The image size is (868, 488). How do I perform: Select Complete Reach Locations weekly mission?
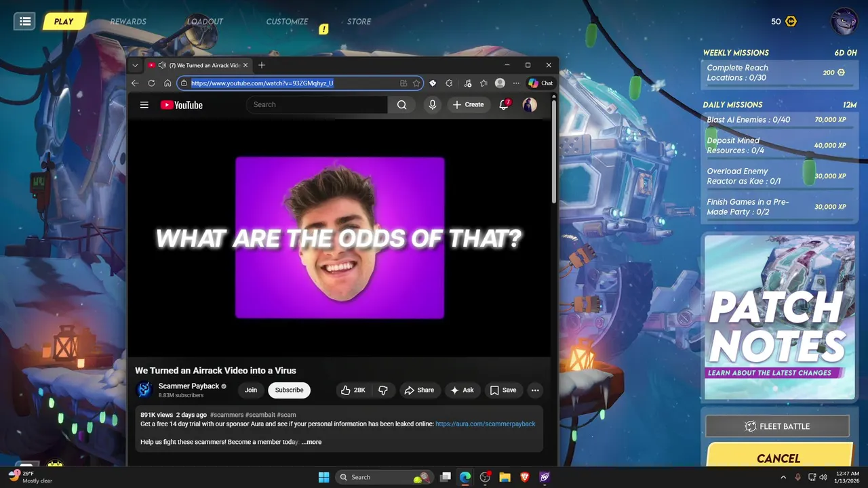pos(778,74)
